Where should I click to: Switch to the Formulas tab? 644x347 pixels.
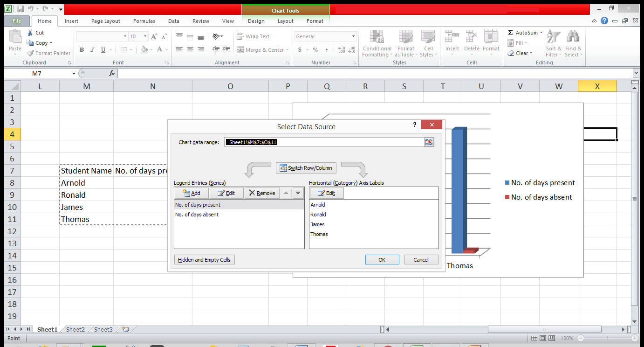(x=144, y=21)
